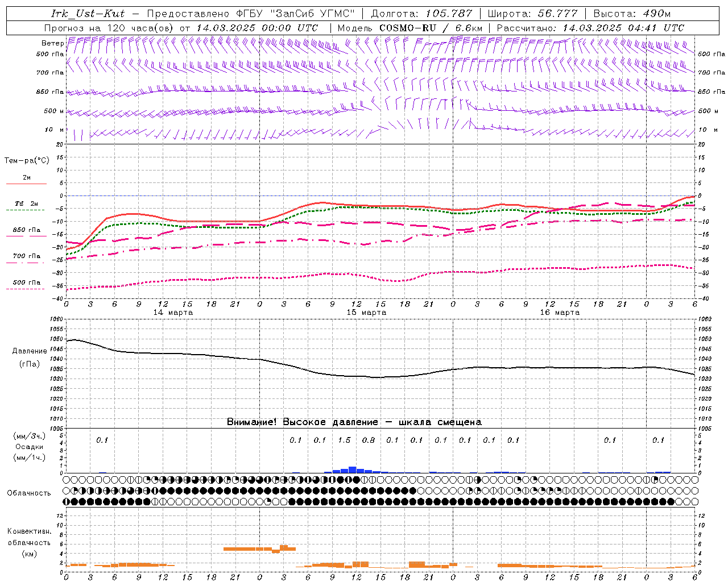Click the Облачность panel label

click(29, 493)
